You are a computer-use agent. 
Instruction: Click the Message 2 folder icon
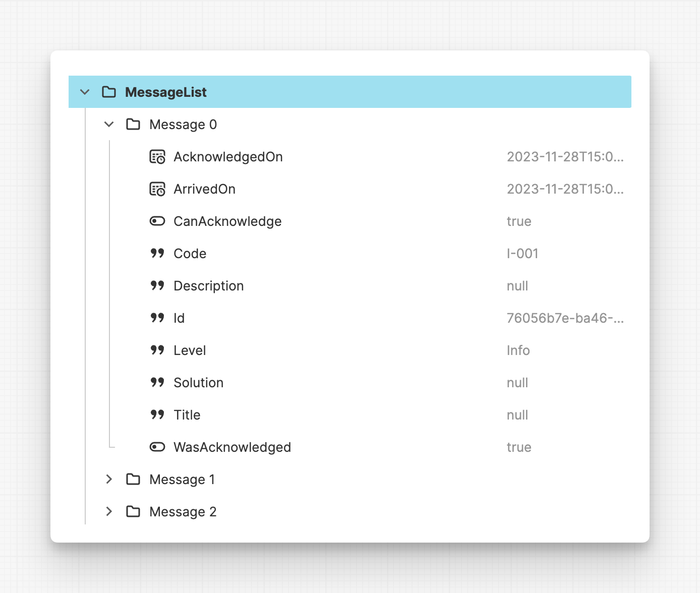(133, 511)
